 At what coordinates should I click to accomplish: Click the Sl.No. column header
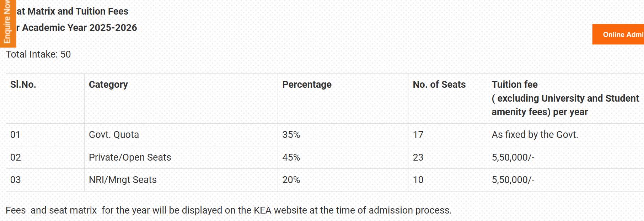23,85
